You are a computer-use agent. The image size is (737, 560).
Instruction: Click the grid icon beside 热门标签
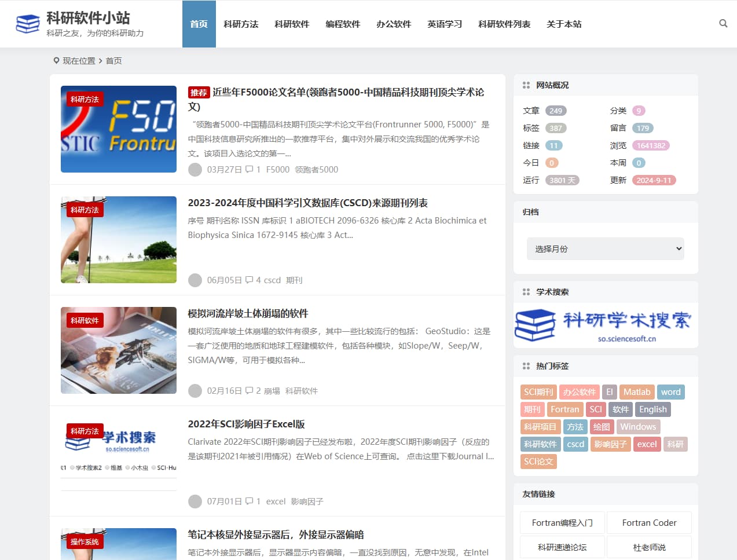[526, 365]
